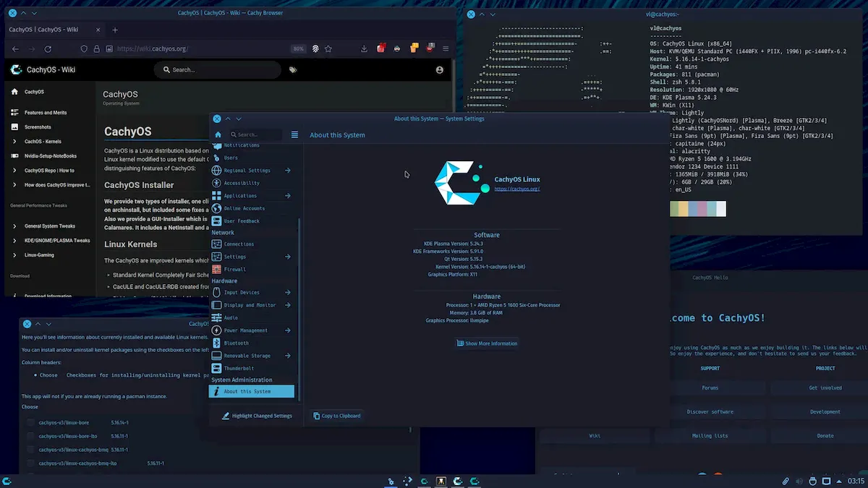The width and height of the screenshot is (868, 488).
Task: Click the browser address bar URL
Action: 152,49
